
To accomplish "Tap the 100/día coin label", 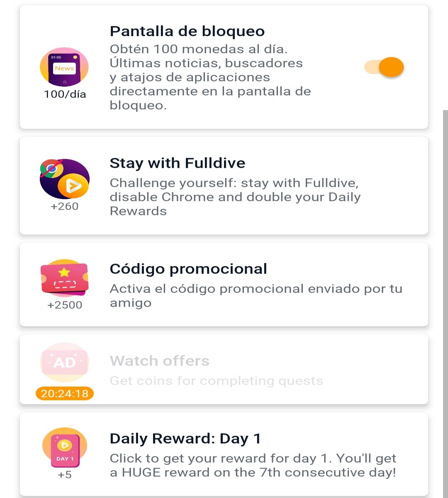I will tap(65, 94).
